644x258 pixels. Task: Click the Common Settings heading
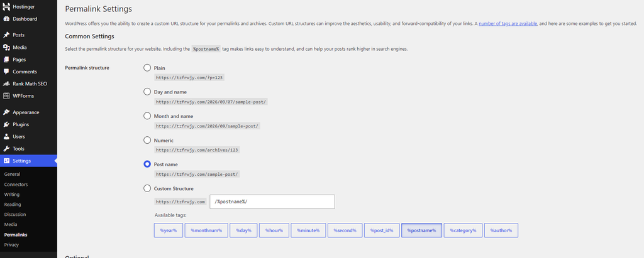coord(89,36)
